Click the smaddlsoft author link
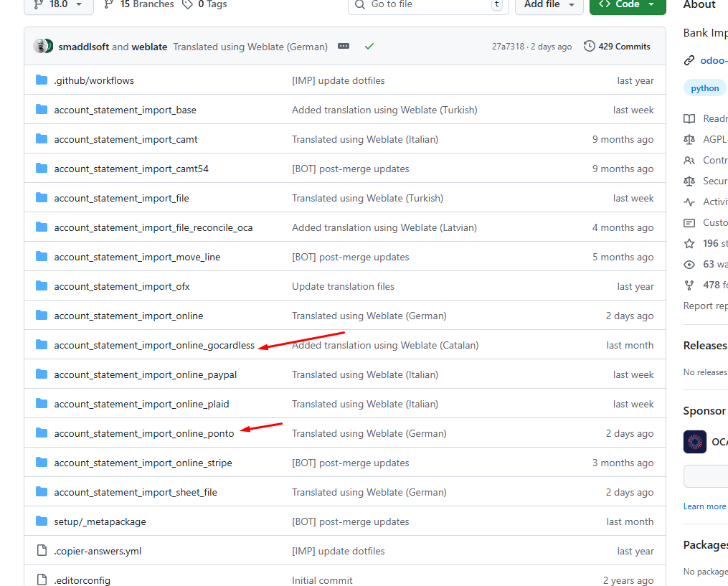 tap(82, 47)
